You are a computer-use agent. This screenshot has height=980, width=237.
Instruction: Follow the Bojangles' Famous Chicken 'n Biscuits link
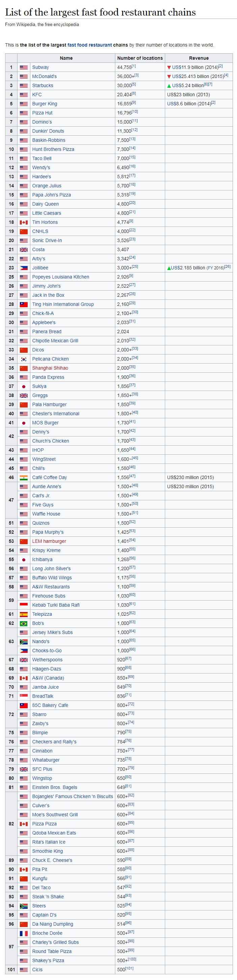point(72,797)
